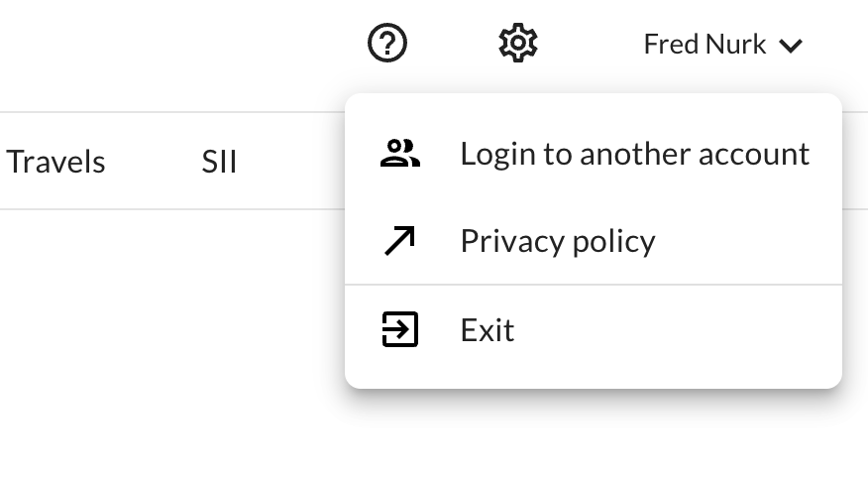This screenshot has height=482, width=868.
Task: Choose the Exit text in the menu
Action: tap(488, 330)
